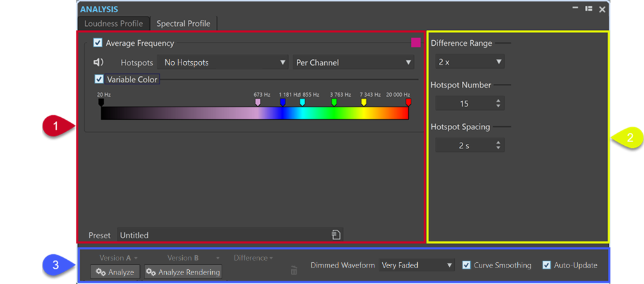The image size is (644, 284).
Task: Select the blue 1 181 Hz gradient marker
Action: point(283,102)
